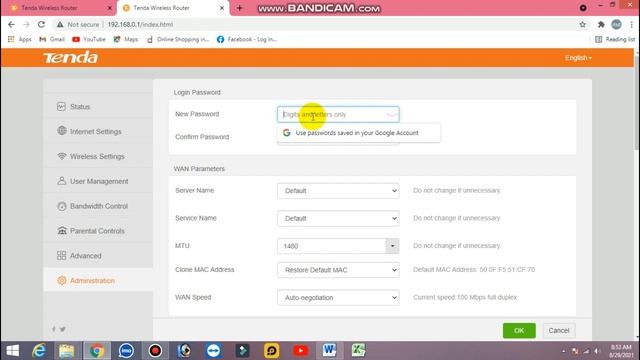Open a new browser tab
The height and width of the screenshot is (360, 640).
(x=240, y=8)
